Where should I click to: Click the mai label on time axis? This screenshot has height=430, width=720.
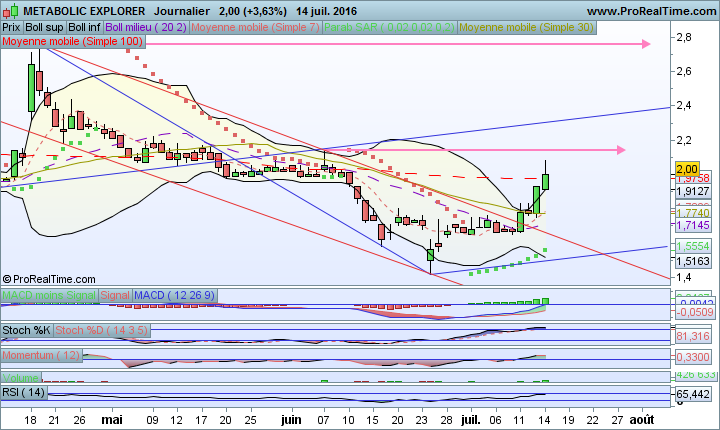pos(112,419)
